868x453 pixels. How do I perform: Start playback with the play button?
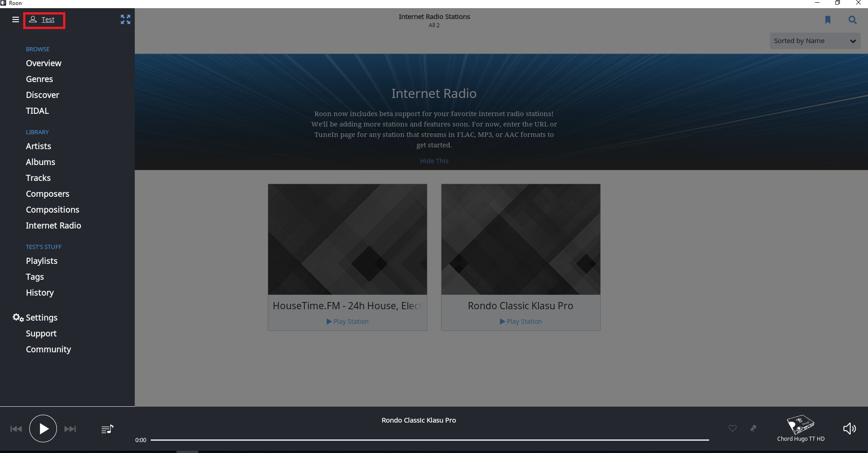[43, 429]
